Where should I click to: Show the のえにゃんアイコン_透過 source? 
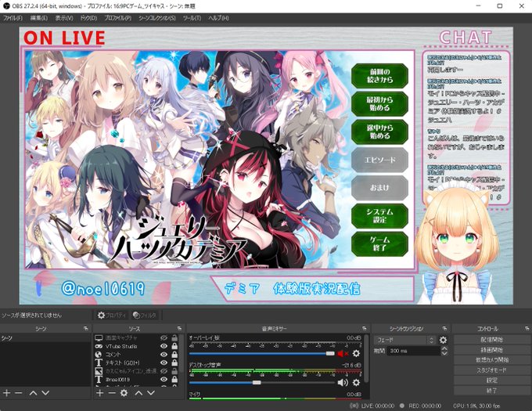(164, 371)
